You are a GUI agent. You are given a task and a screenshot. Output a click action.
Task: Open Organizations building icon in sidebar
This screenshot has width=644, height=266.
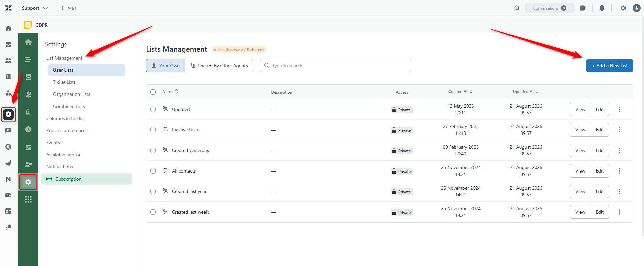point(8,77)
